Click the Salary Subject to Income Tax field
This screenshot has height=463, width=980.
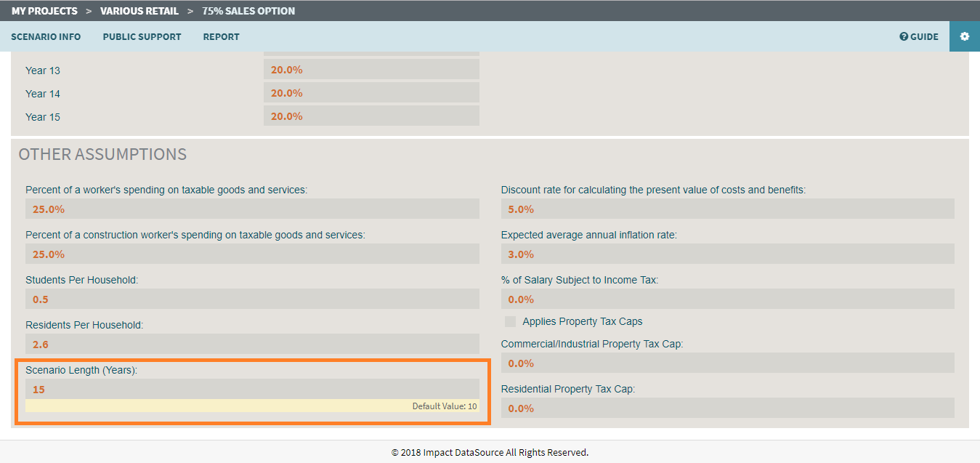click(727, 299)
